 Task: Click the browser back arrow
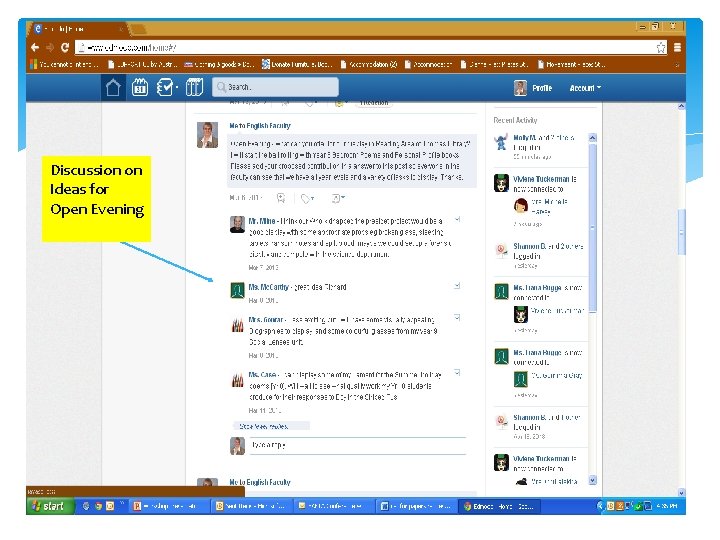[35, 47]
